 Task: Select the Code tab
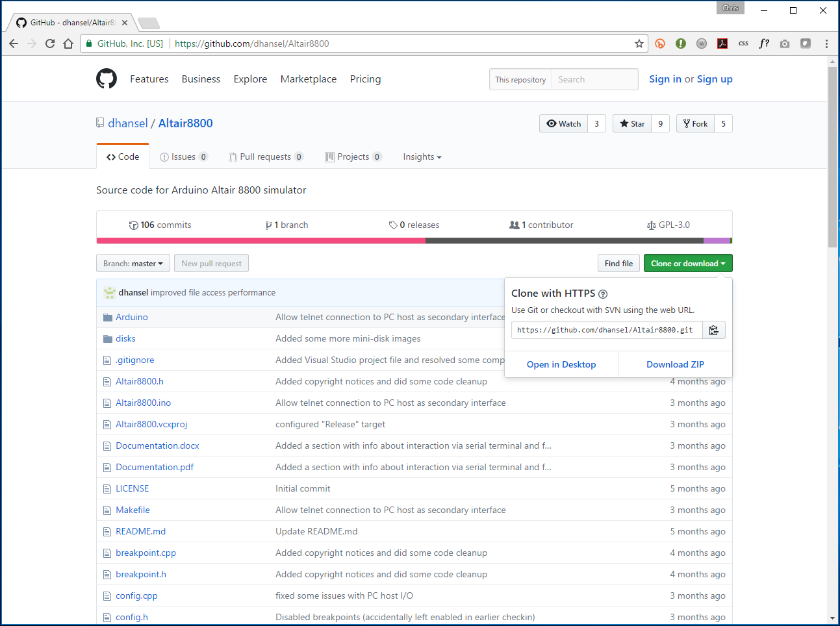[123, 156]
